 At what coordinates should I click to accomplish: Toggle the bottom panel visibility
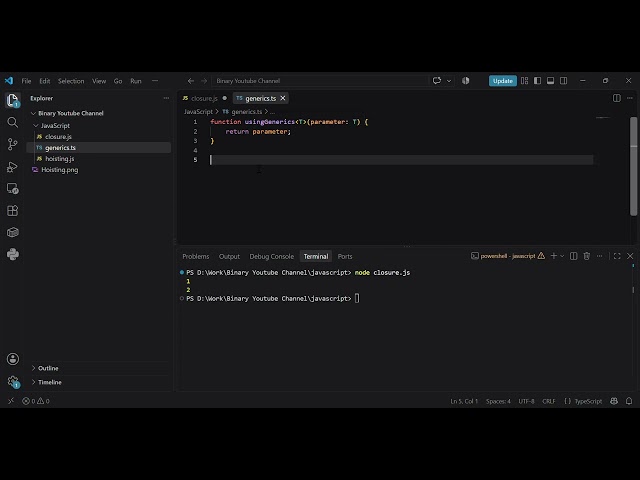[x=551, y=81]
